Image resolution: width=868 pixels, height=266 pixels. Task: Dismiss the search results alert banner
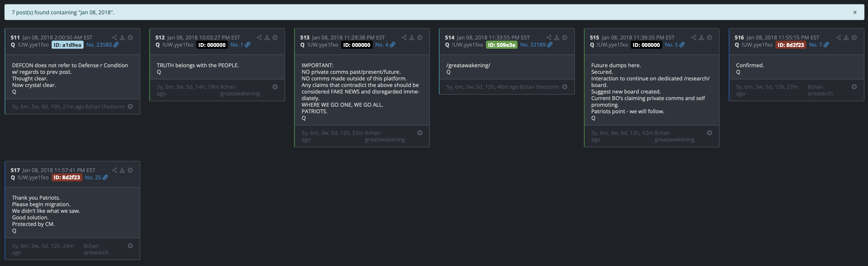[x=855, y=13]
